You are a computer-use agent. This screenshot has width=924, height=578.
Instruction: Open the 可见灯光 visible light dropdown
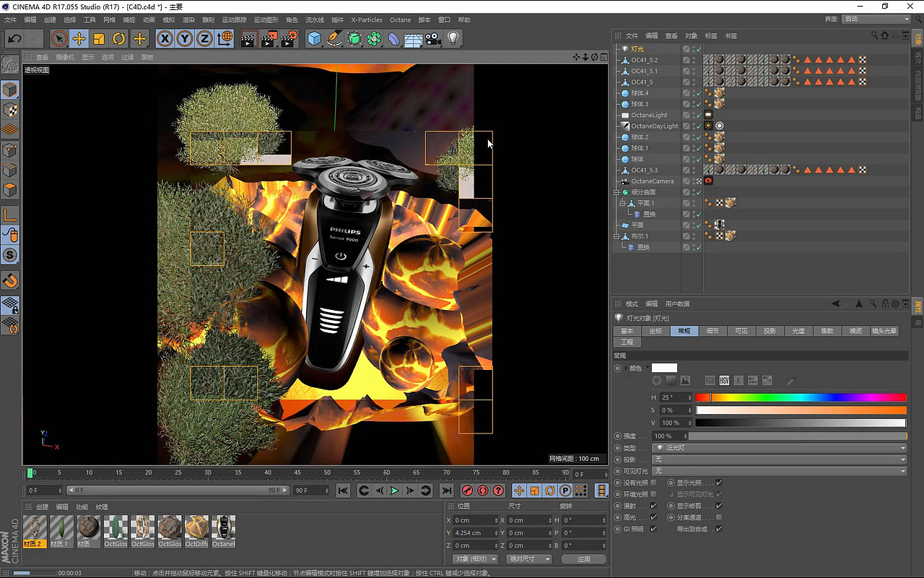(780, 471)
